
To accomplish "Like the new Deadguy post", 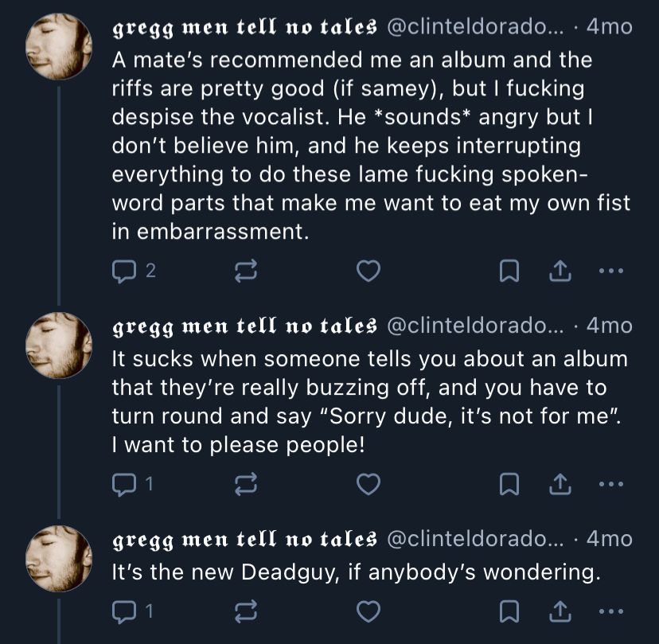I will (367, 611).
